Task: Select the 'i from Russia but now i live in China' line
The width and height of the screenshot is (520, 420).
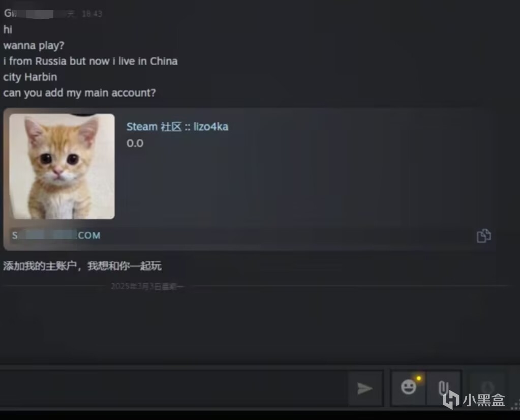Action: [x=90, y=61]
